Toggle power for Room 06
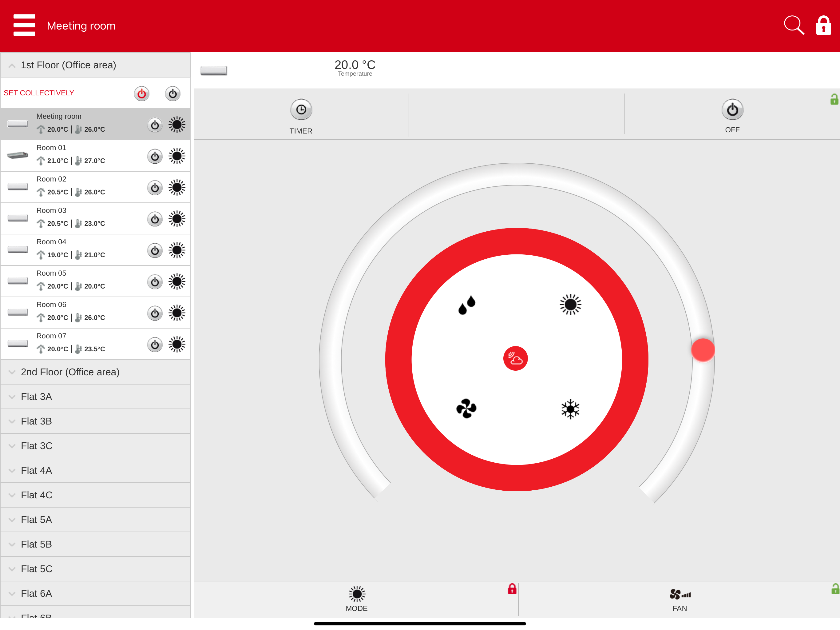 155,313
